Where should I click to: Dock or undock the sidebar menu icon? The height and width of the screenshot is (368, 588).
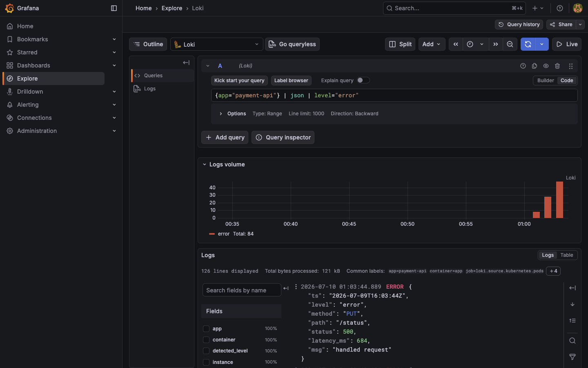point(114,8)
